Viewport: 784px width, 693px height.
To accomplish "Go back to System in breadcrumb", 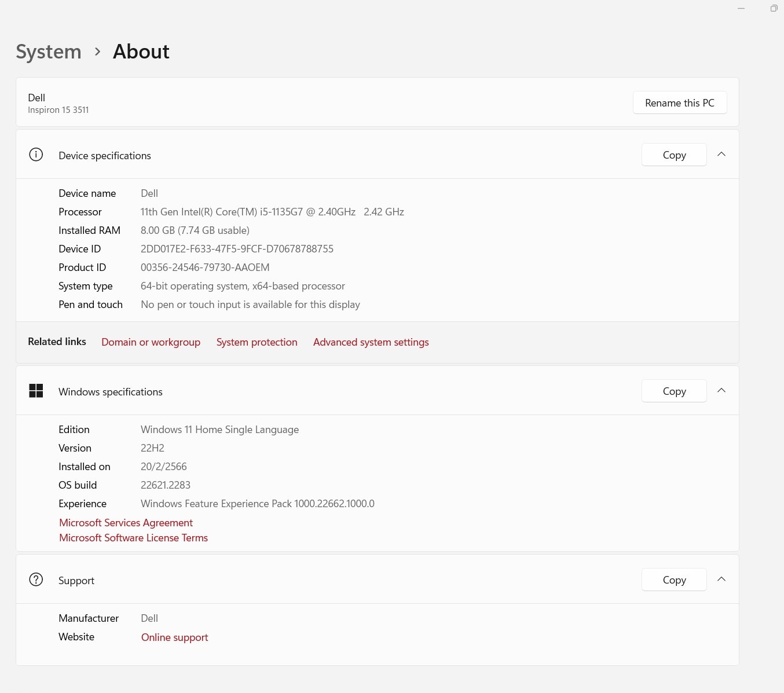I will [49, 52].
